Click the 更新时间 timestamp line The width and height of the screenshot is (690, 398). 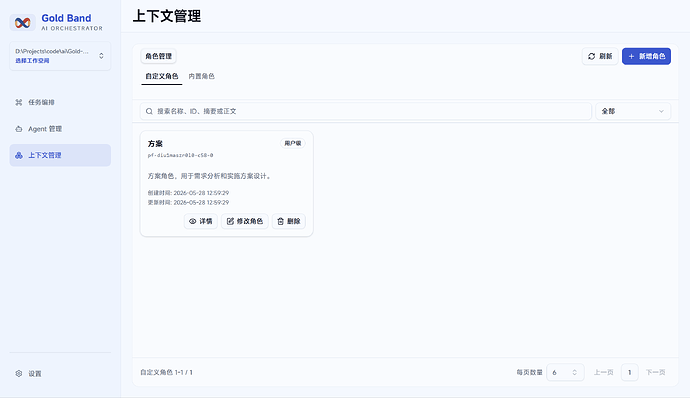tap(188, 203)
